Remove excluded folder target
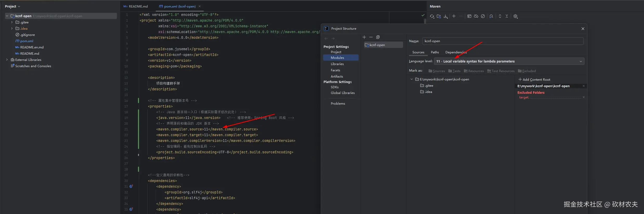The height and width of the screenshot is (214, 644). [x=584, y=97]
